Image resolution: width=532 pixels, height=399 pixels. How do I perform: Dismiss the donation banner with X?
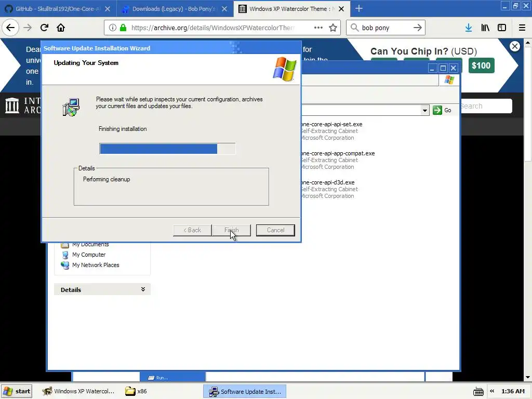515,46
